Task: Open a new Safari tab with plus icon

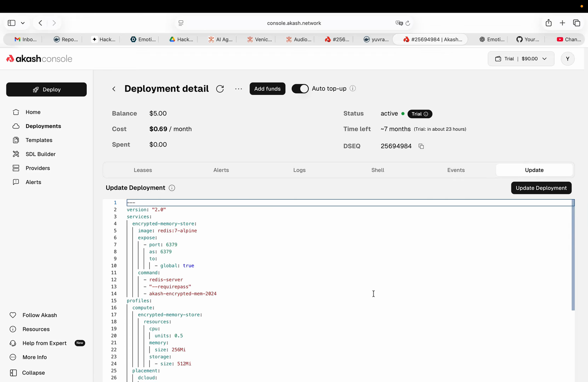Action: 562,23
